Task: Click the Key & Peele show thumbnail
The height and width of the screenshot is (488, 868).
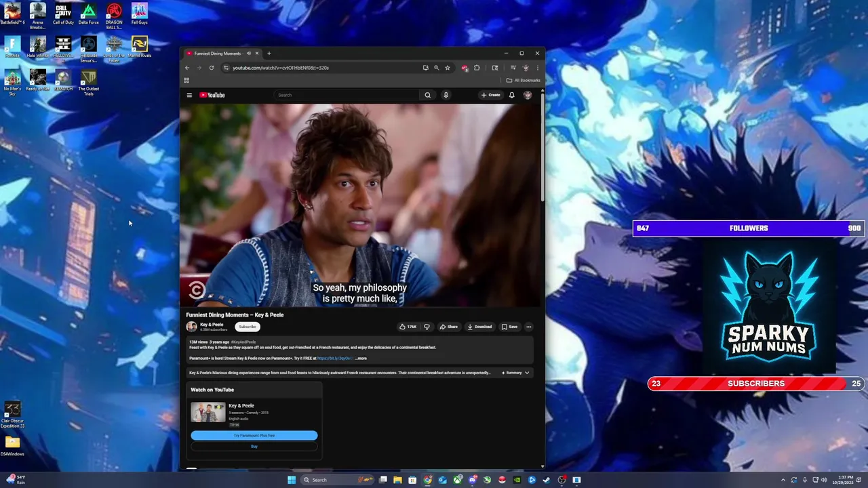Action: tap(208, 412)
